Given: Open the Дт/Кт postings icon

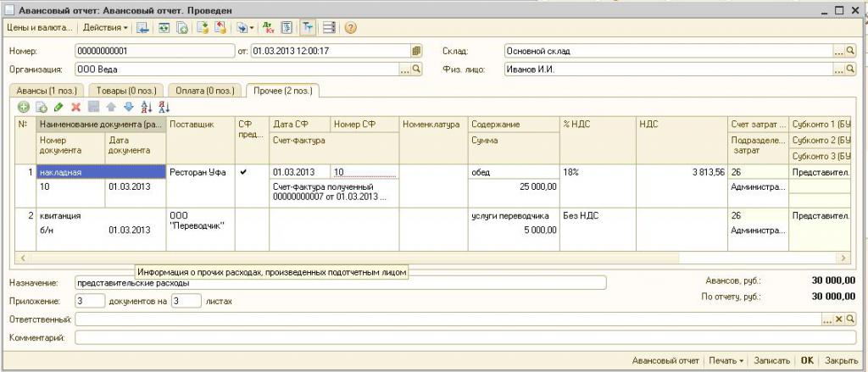Looking at the screenshot, I should pyautogui.click(x=269, y=27).
